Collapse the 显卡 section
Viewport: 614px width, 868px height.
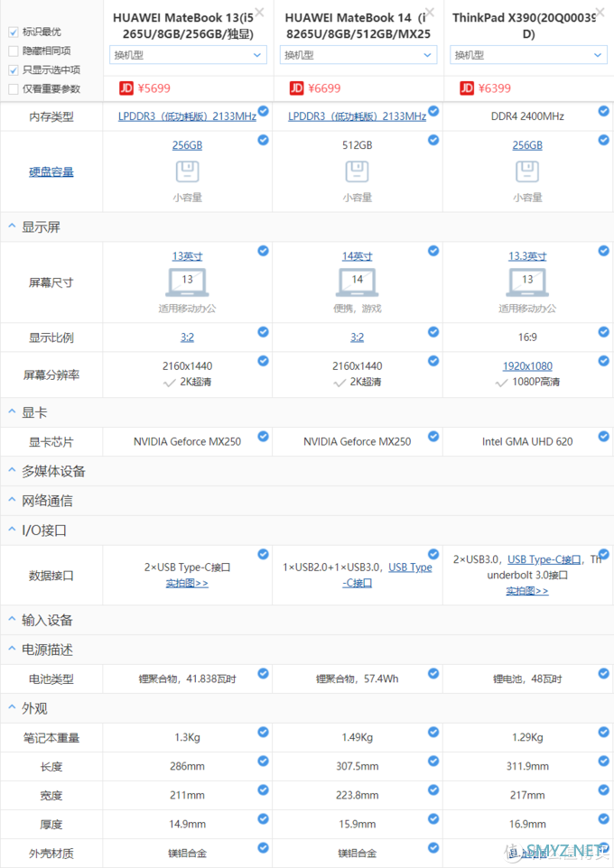point(13,411)
